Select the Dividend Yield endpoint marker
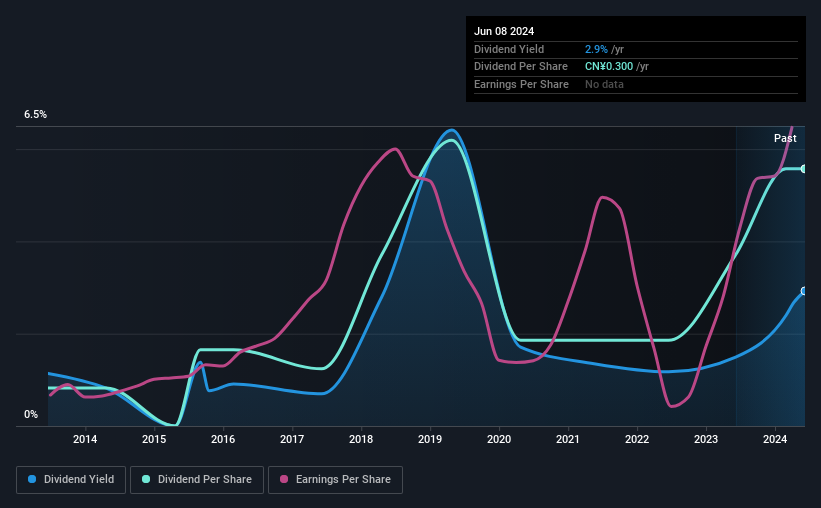 click(804, 291)
